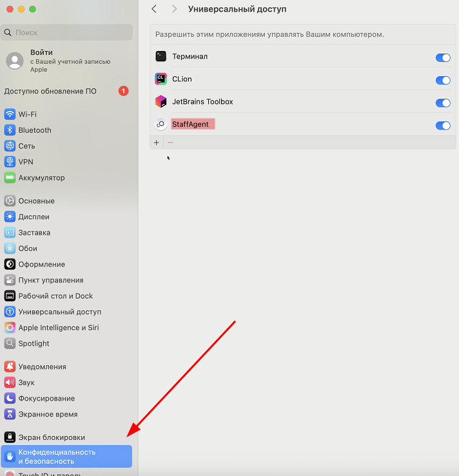The height and width of the screenshot is (476, 459).
Task: Go back using the left chevron
Action: [x=154, y=9]
